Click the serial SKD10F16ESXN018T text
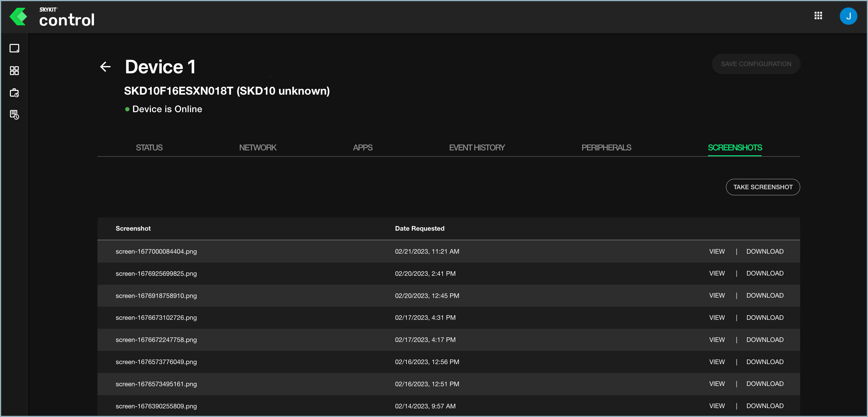This screenshot has height=417, width=868. (x=178, y=91)
